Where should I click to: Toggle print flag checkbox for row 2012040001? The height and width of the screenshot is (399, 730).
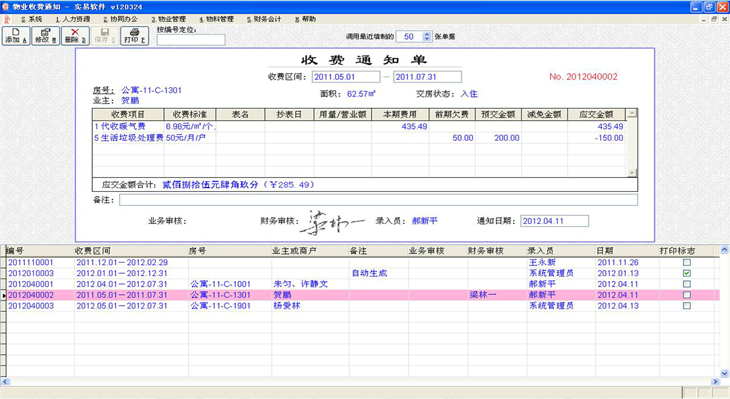(687, 284)
